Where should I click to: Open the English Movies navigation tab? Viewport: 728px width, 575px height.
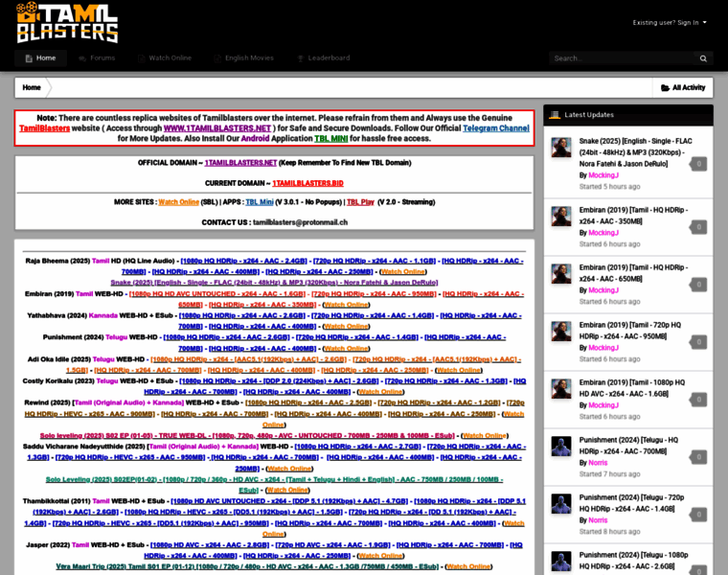click(244, 58)
